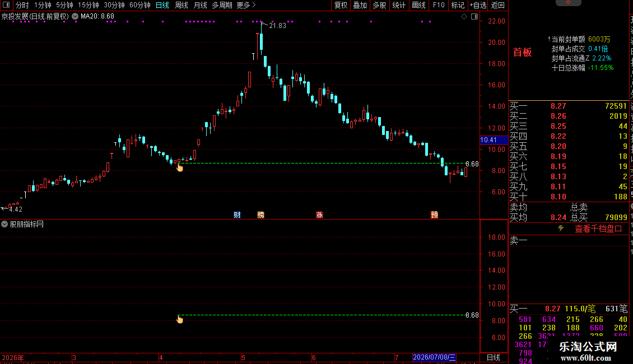This screenshot has width=633, height=364.
Task: Select the 60分钟 period
Action: click(140, 5)
